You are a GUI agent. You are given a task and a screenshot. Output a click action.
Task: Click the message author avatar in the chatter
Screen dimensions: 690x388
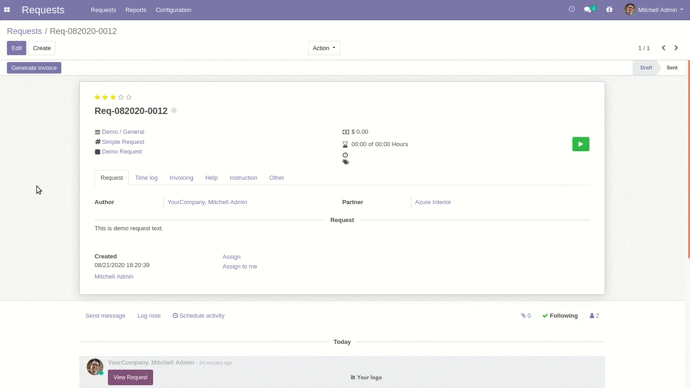pos(95,366)
